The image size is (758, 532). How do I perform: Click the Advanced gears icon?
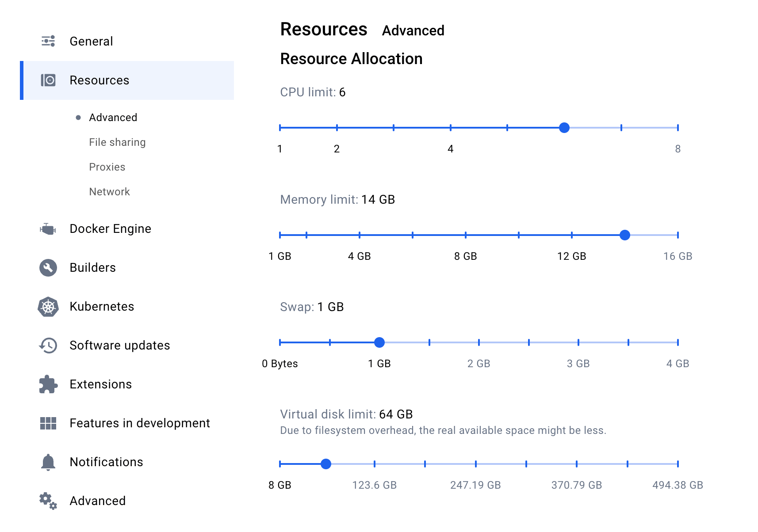click(x=48, y=501)
